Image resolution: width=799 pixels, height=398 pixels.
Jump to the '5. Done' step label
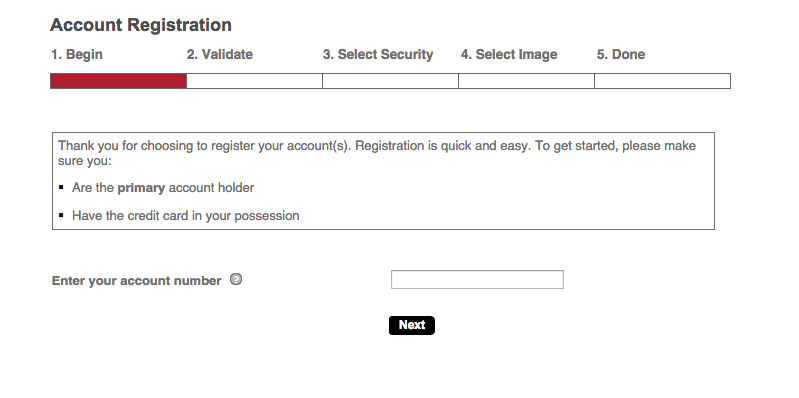tap(621, 55)
